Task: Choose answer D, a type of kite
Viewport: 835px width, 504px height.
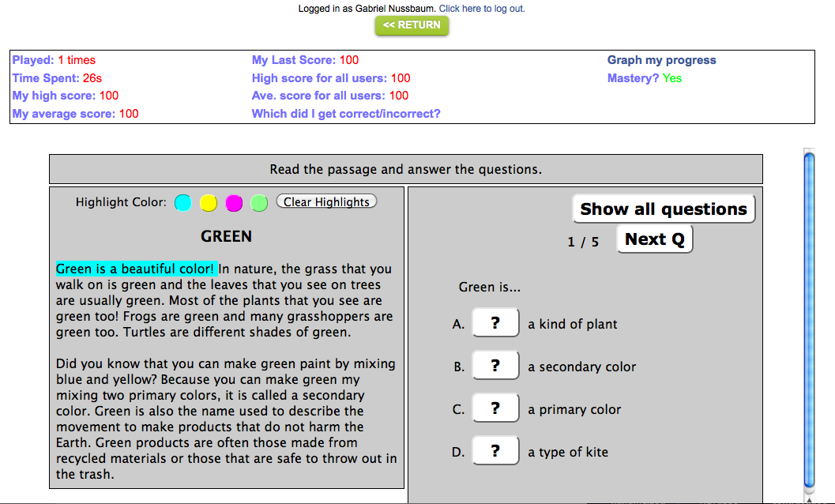Action: [x=495, y=451]
